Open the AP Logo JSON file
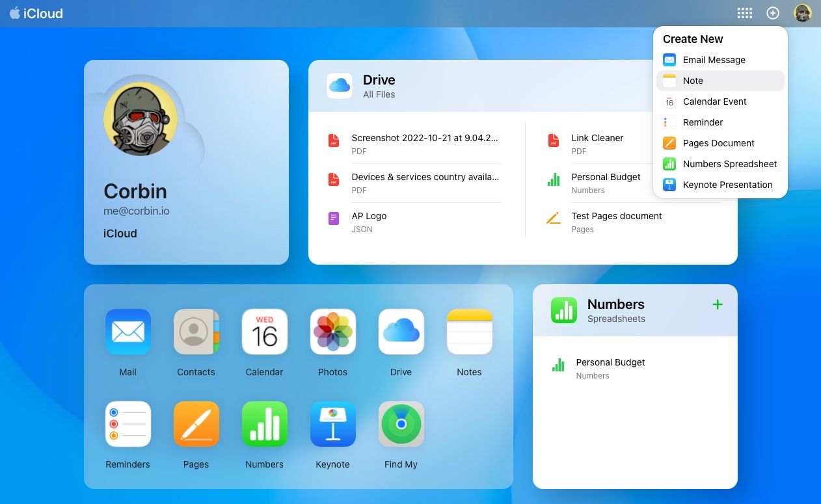821x504 pixels. (369, 216)
